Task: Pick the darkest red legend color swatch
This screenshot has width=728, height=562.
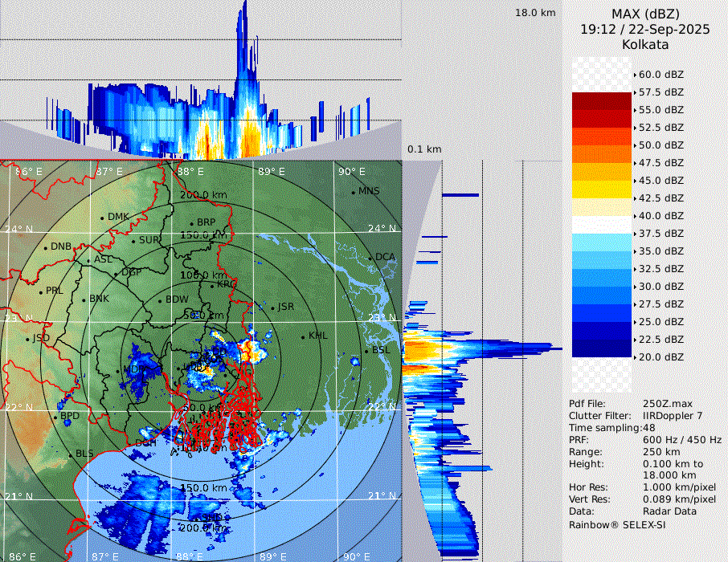Action: coord(602,101)
